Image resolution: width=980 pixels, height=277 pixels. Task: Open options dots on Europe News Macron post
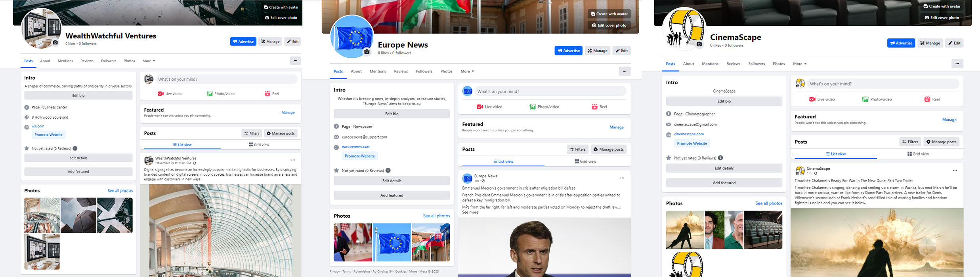tap(622, 178)
